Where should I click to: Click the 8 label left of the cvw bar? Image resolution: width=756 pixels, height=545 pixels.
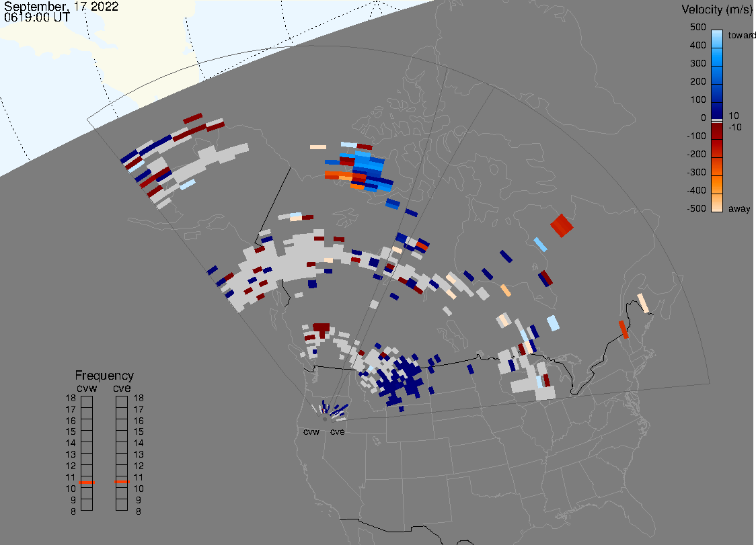(73, 512)
